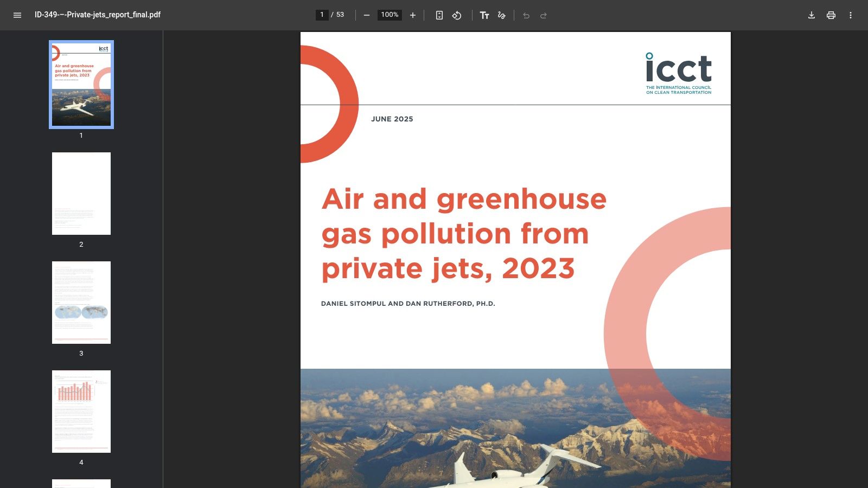Click the fit to page icon
868x488 pixels.
(x=439, y=15)
